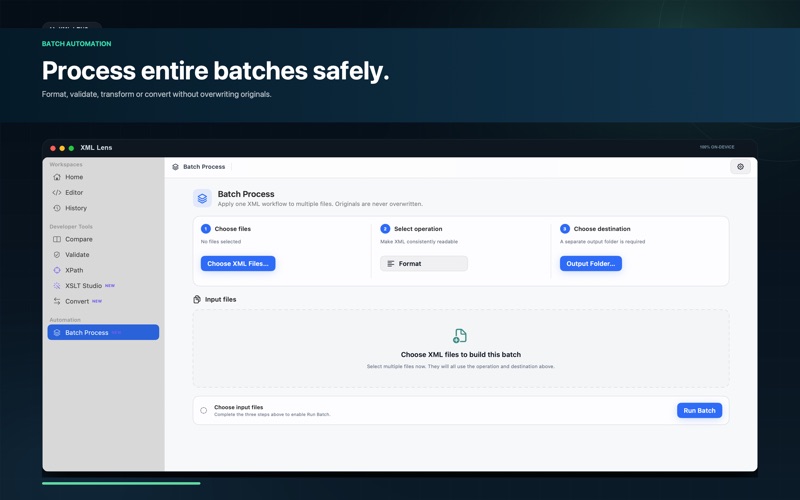Click the green maximize window button

[x=71, y=148]
